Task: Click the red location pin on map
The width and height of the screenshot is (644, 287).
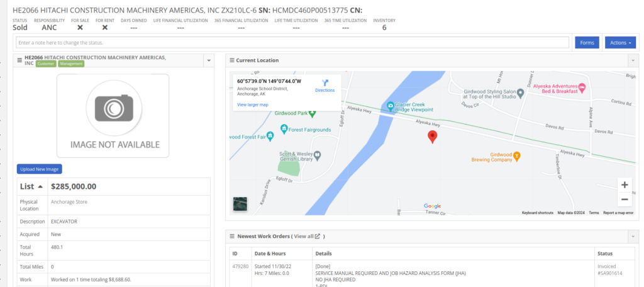Action: coord(432,137)
